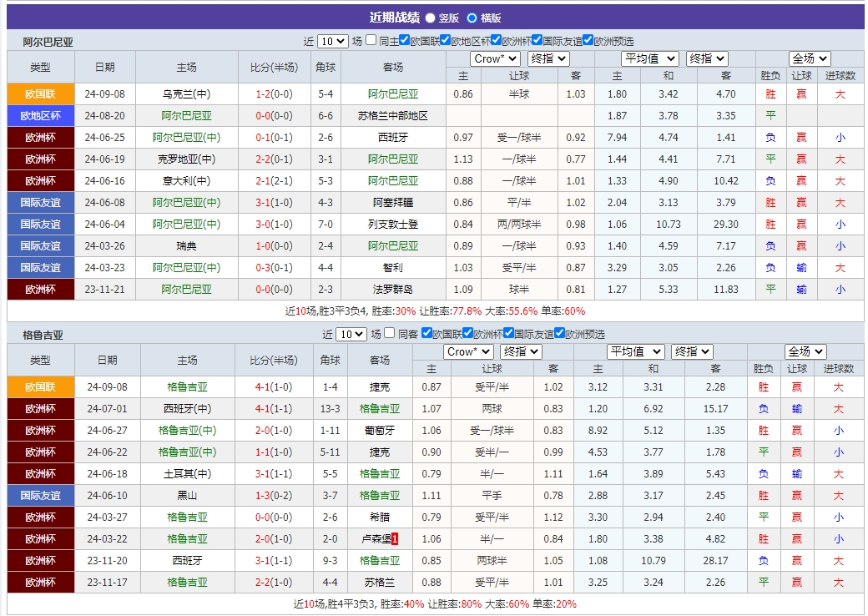Uncheck 国际友谊 checkbox in 格鲁吉亚 section

pos(508,334)
